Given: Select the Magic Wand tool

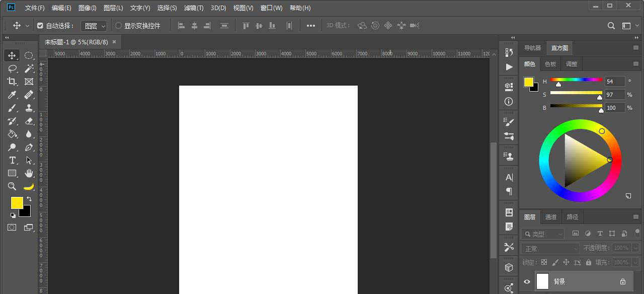Looking at the screenshot, I should 29,68.
